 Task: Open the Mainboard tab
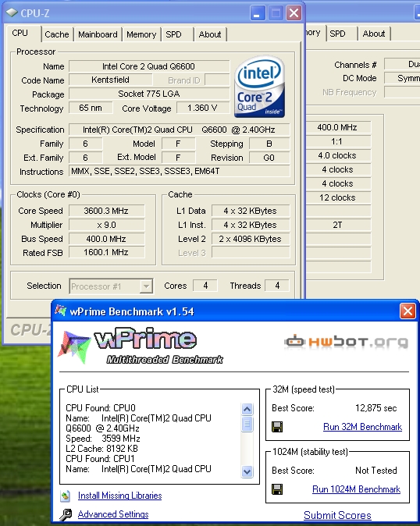98,34
